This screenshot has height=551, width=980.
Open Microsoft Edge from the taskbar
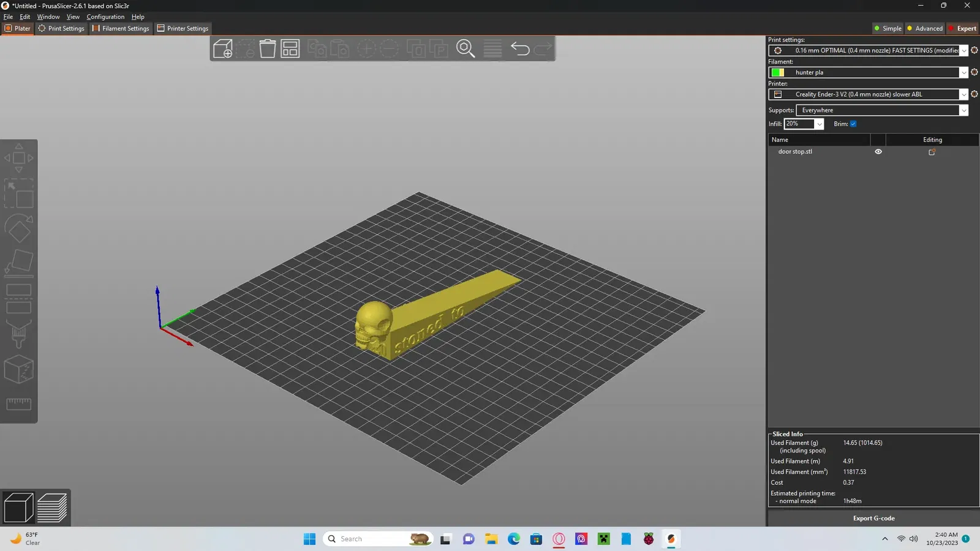click(514, 539)
